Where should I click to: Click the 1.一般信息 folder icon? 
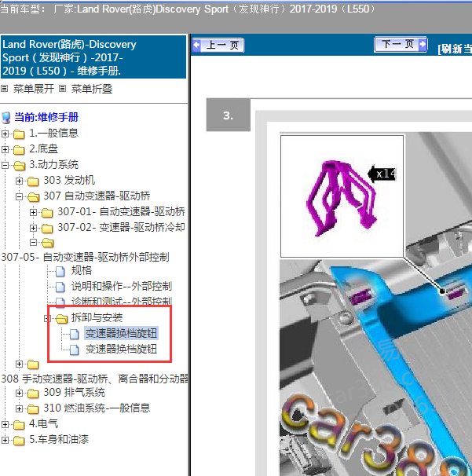point(19,134)
